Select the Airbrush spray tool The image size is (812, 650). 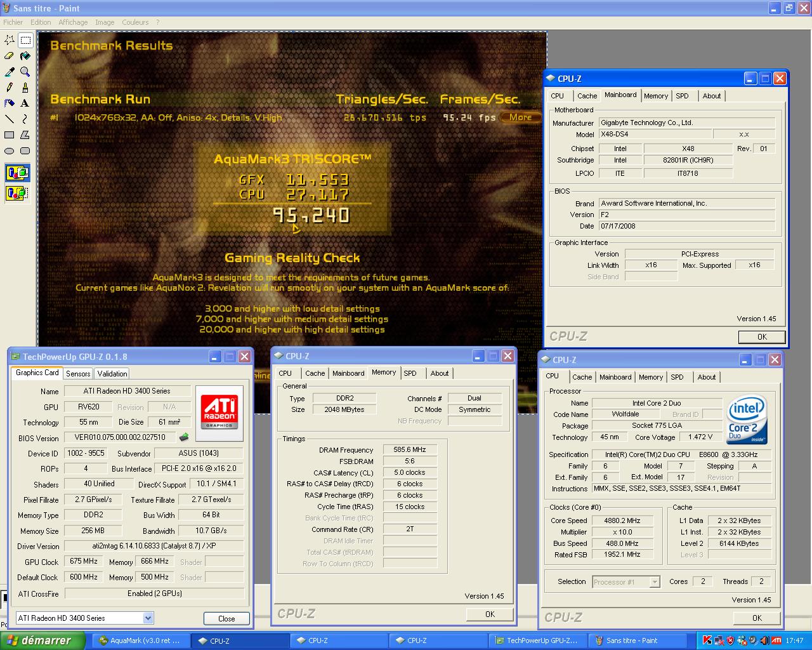click(10, 103)
